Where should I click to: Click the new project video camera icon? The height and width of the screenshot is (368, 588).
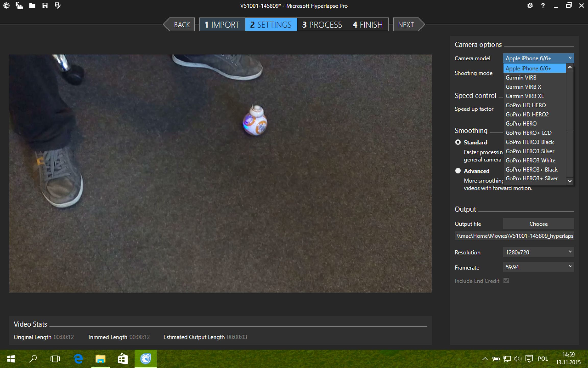pyautogui.click(x=19, y=5)
